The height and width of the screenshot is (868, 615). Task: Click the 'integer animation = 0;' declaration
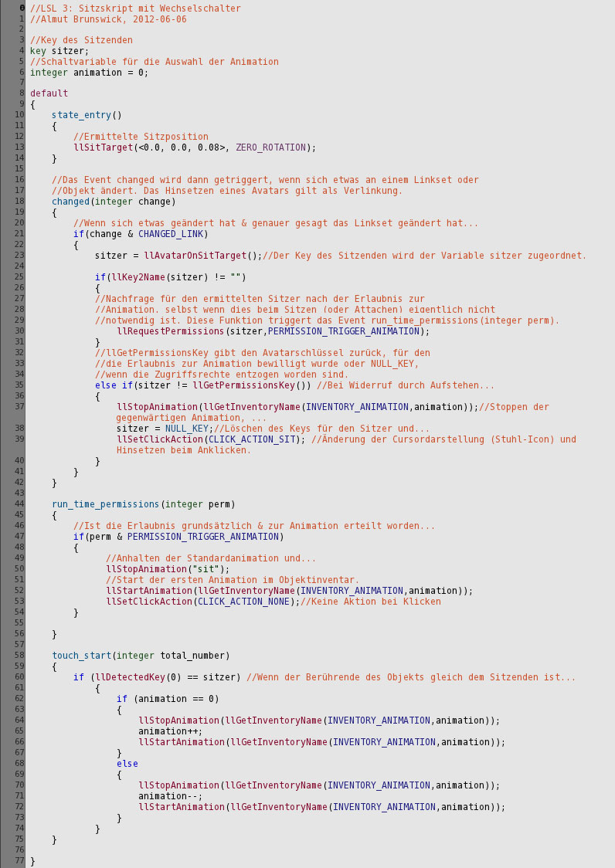click(89, 73)
